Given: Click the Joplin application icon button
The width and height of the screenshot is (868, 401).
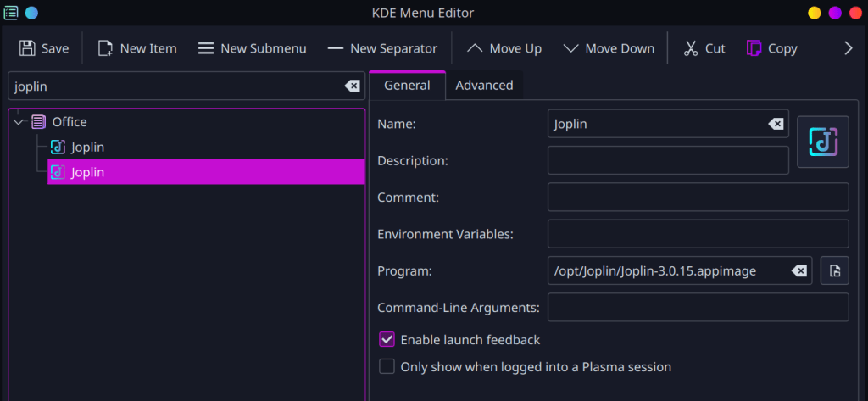Looking at the screenshot, I should [823, 142].
